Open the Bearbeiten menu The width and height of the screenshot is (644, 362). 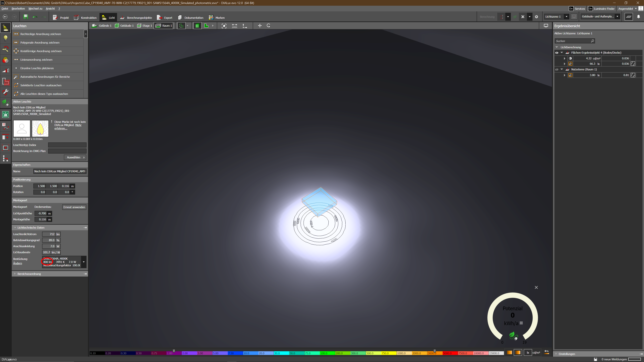point(18,9)
